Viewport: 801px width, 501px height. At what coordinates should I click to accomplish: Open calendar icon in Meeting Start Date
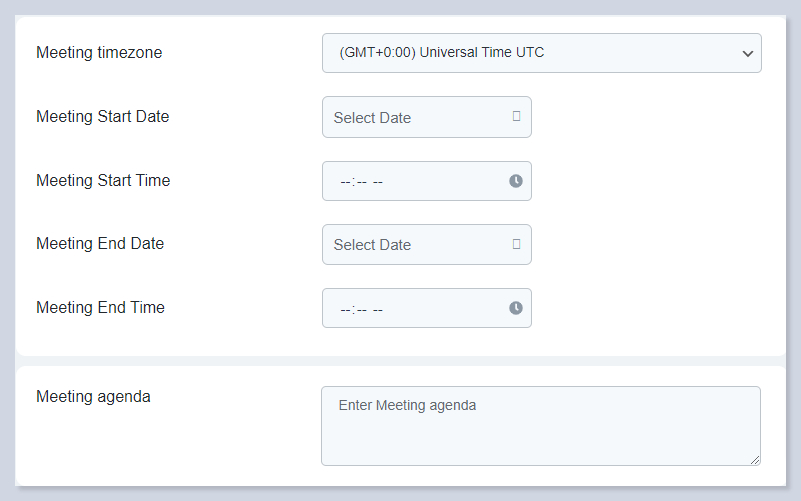point(516,116)
